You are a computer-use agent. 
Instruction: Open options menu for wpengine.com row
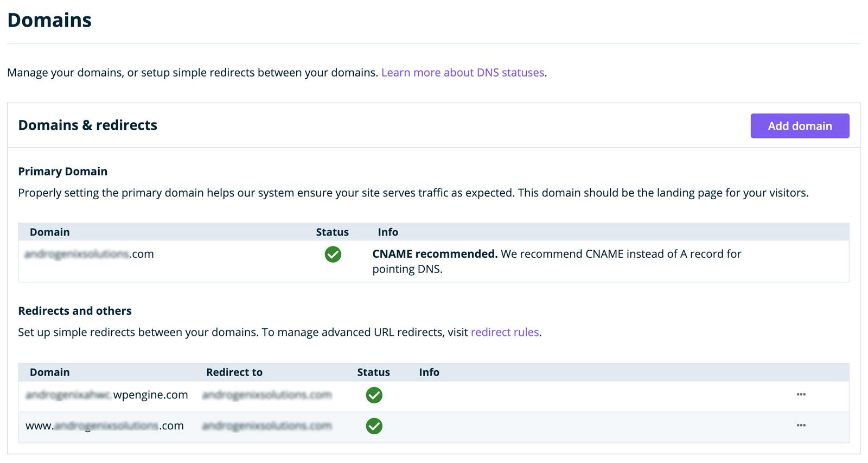(801, 395)
